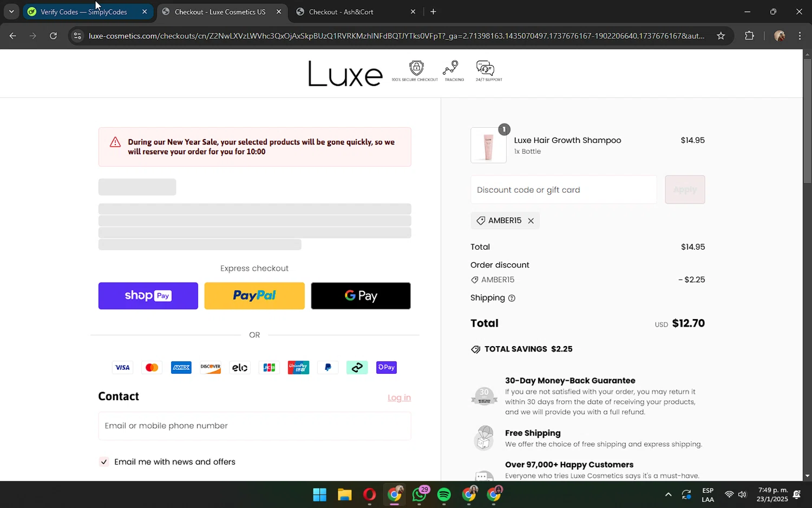Close the Ash&Cort checkout tab
This screenshot has height=508, width=812.
(x=413, y=12)
